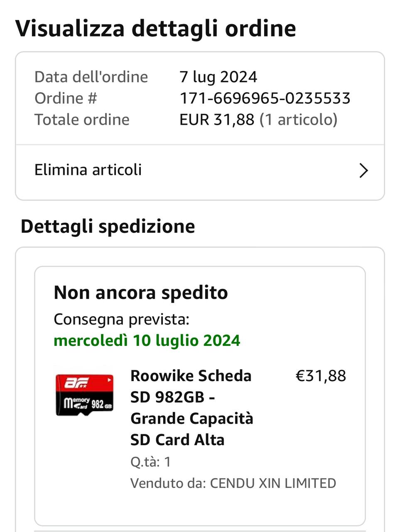Select the seller name CENDU XIN LIMITED
Screen dimensions: 400x532
click(x=273, y=483)
